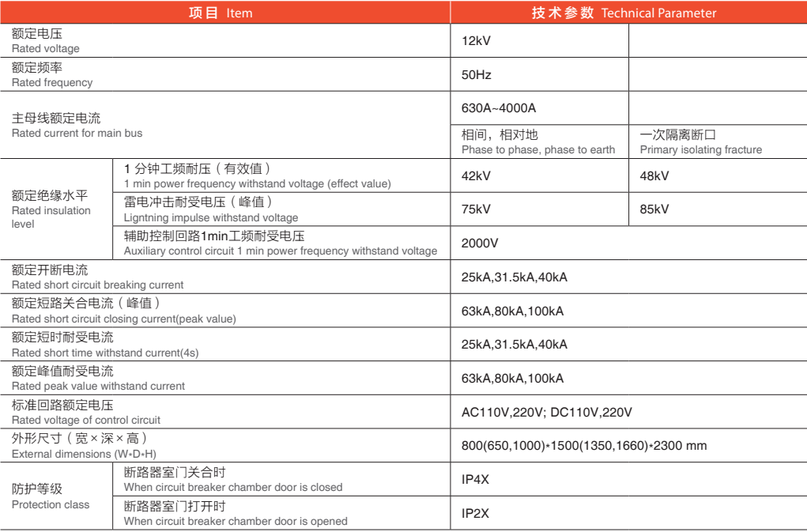Click the "Primary isolating fracture" cell
Screen dimensions: 807x532
[700, 142]
